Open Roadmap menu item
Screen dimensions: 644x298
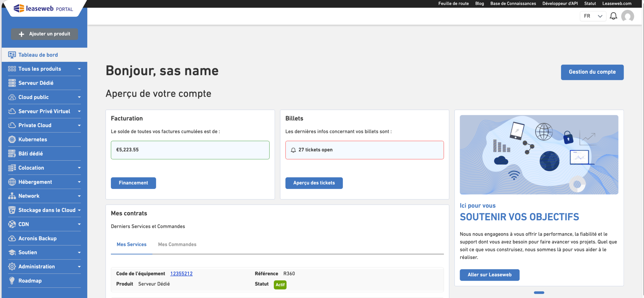pyautogui.click(x=44, y=281)
